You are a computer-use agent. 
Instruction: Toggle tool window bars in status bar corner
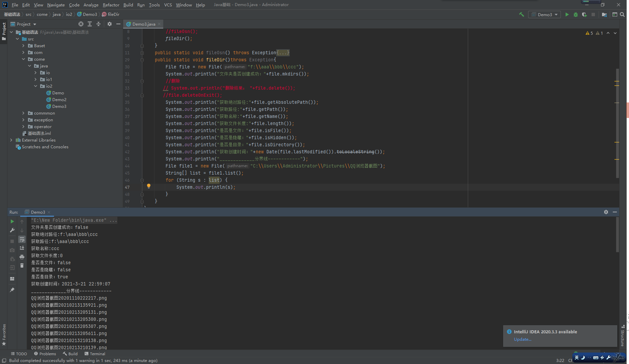(x=4, y=361)
